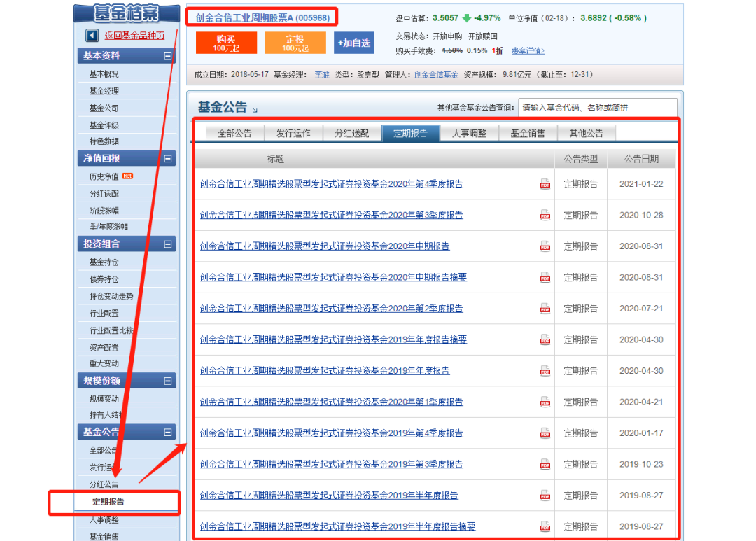Open the 创金合信基金 manager link
Image resolution: width=756 pixels, height=541 pixels.
[436, 75]
